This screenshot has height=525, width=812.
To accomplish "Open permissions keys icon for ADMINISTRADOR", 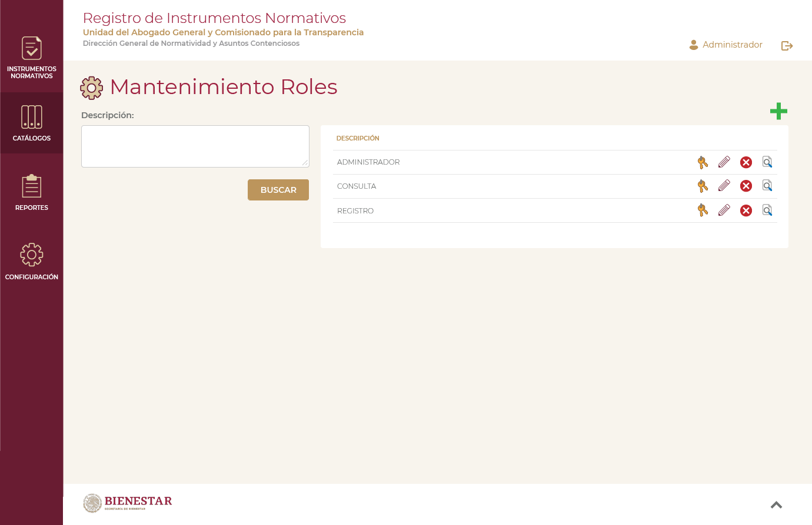I will tap(703, 162).
